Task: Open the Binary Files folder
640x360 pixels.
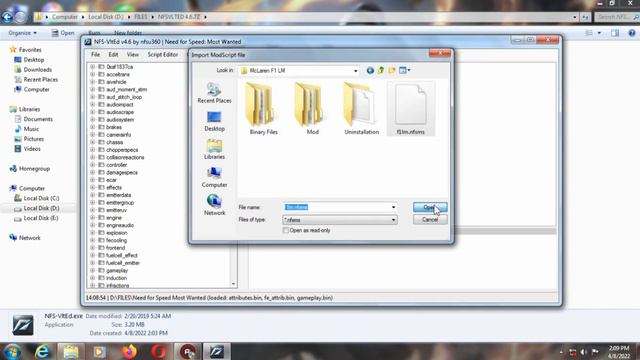Action: 263,109
